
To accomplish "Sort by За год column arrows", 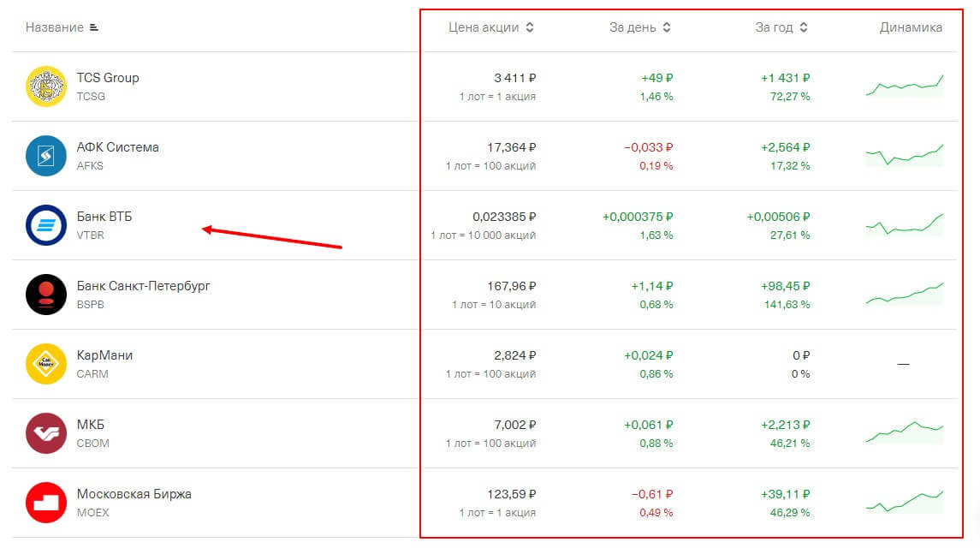I will (x=804, y=27).
